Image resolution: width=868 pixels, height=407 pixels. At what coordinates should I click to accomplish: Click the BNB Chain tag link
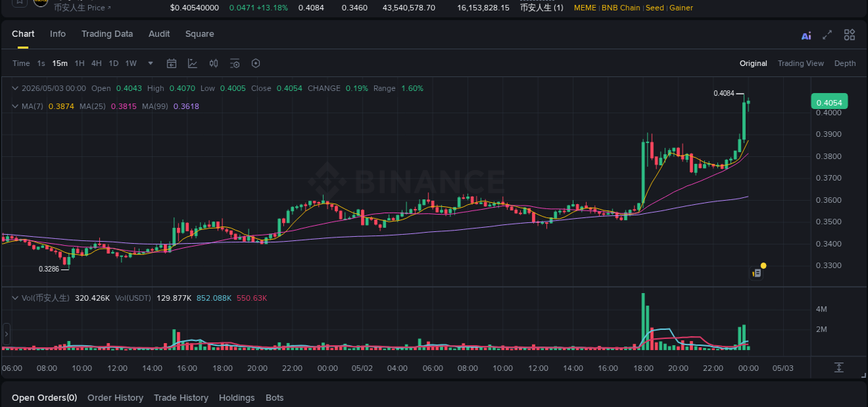pos(621,8)
